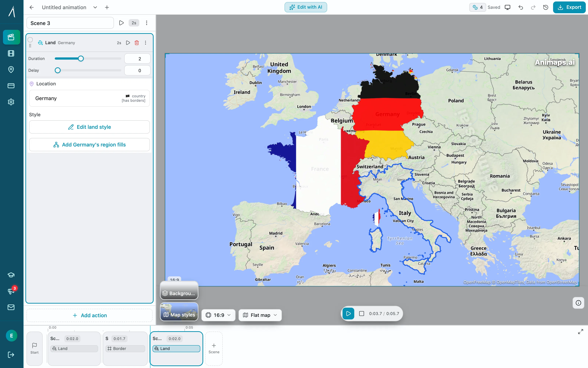The height and width of the screenshot is (368, 588).
Task: Stop playback with square button
Action: point(362,314)
